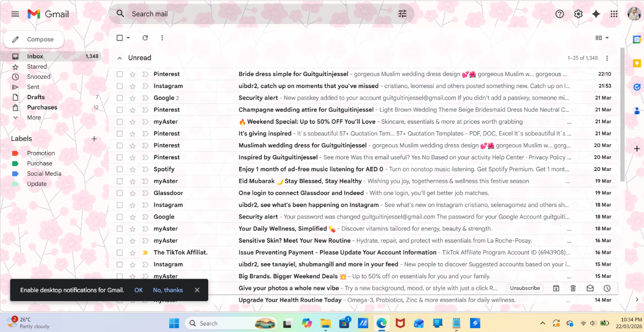Click the Get add-ons plus icon
Screen dimensions: 644x332
pos(637,149)
